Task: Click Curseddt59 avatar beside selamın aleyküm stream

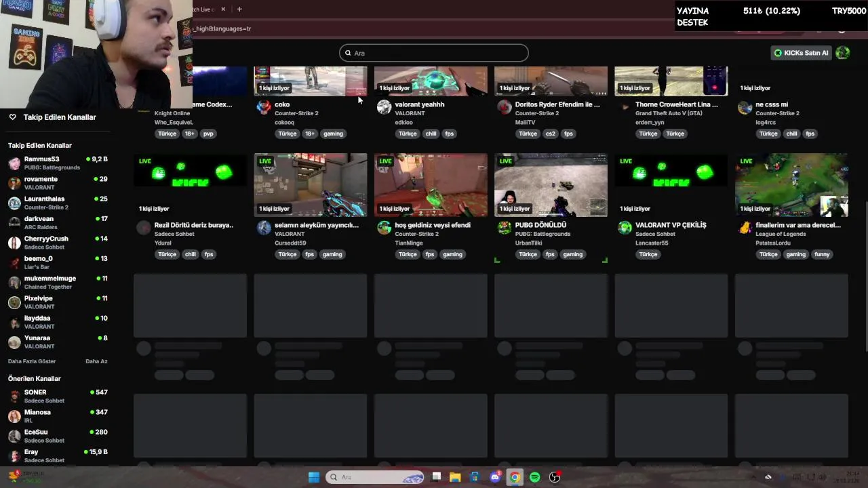Action: 264,228
